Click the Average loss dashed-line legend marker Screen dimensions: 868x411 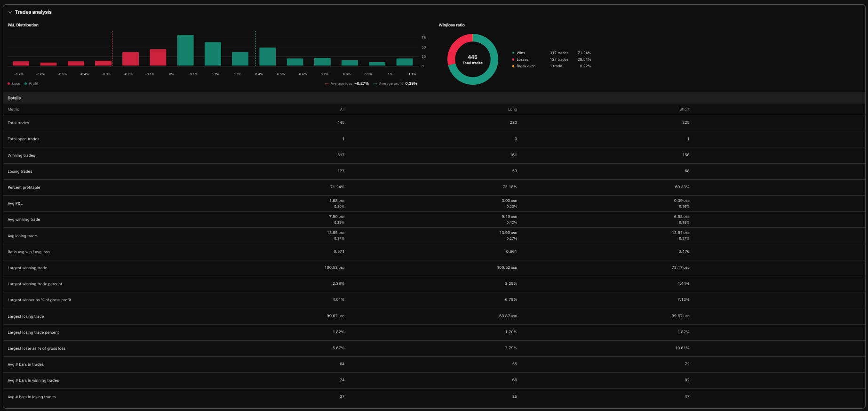click(x=326, y=84)
